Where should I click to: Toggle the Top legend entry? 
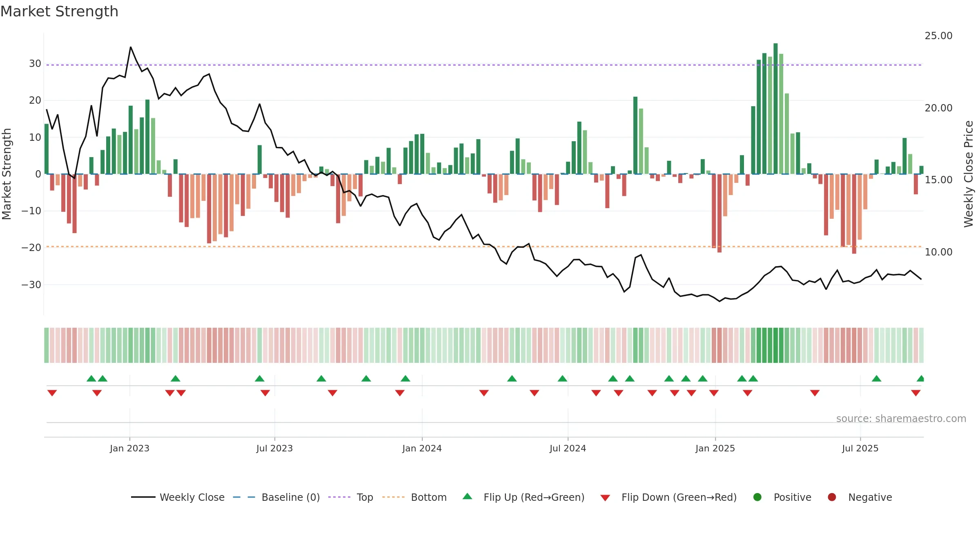351,497
